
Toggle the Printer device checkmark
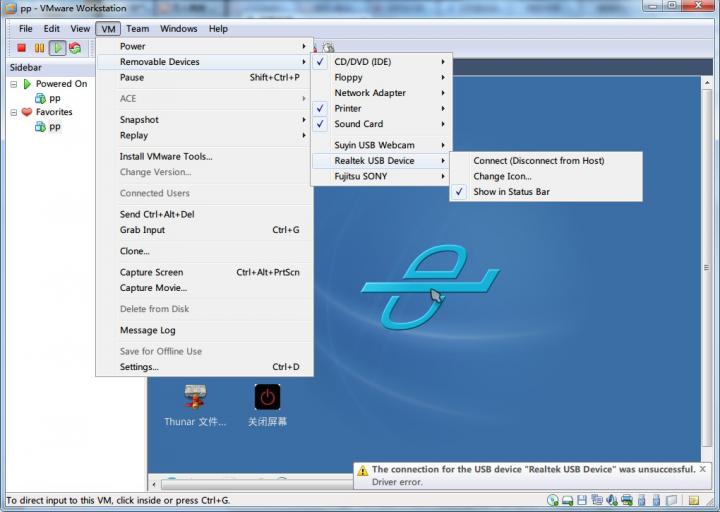[x=320, y=109]
